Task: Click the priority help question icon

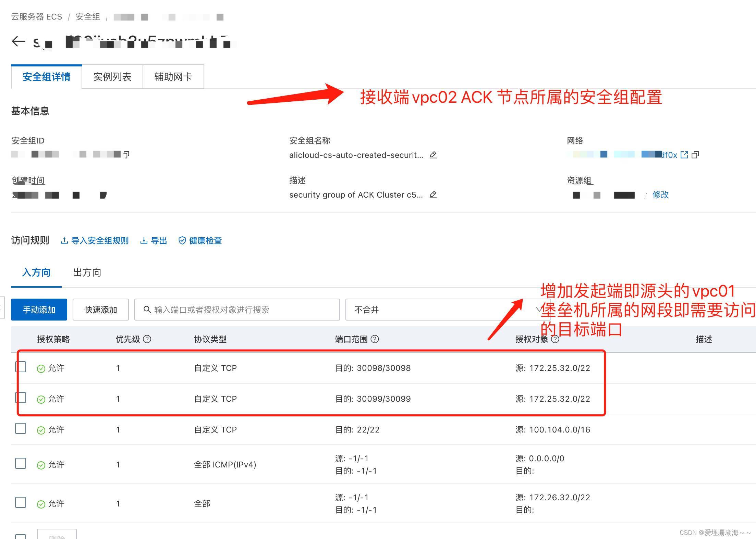Action: [x=147, y=339]
